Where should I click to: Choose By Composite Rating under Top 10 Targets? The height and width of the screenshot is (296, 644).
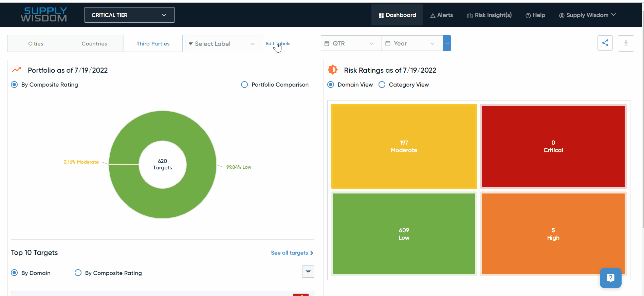pyautogui.click(x=78, y=273)
